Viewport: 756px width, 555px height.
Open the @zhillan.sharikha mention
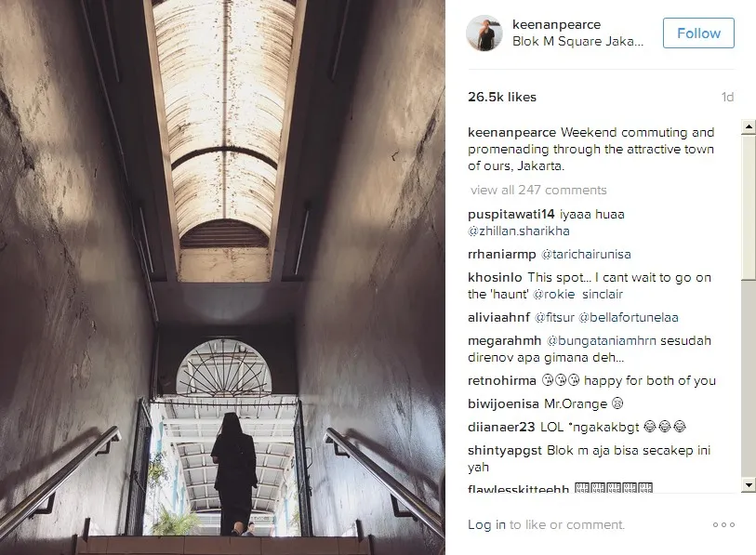519,231
